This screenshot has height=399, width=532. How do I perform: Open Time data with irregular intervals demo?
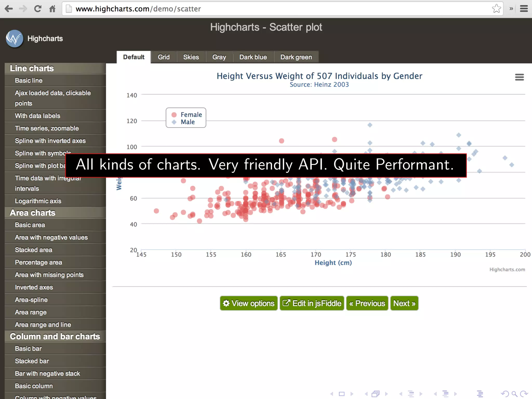pyautogui.click(x=55, y=183)
